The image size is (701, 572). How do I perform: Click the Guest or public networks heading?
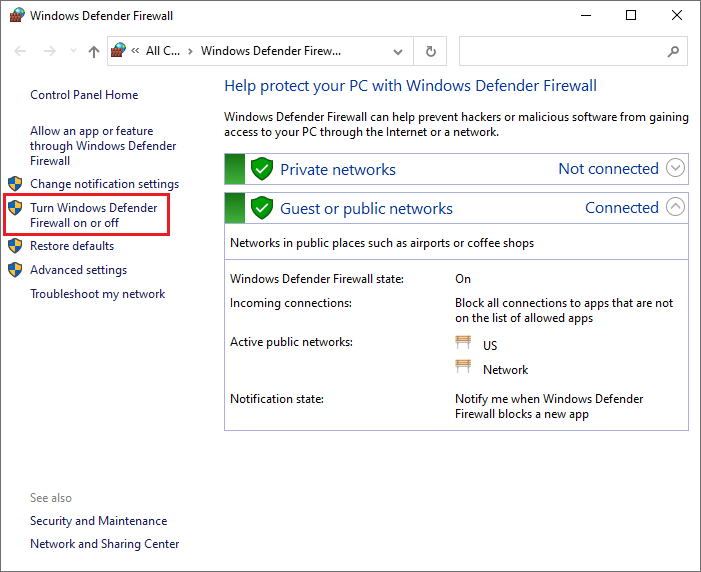click(366, 208)
